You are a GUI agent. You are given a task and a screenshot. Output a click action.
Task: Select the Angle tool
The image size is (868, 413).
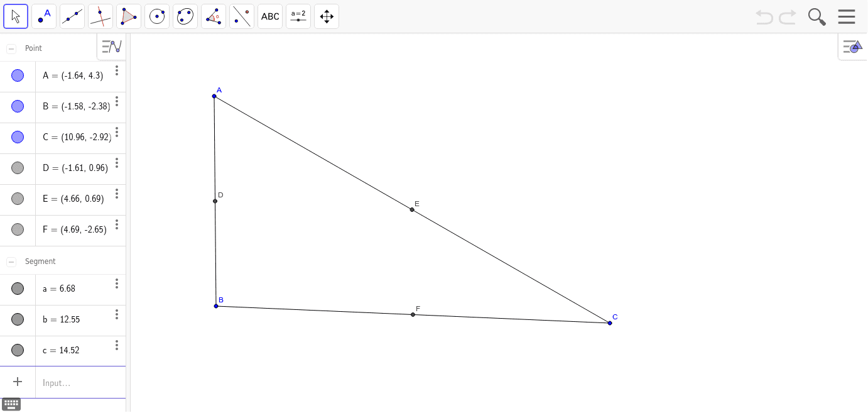coord(214,16)
